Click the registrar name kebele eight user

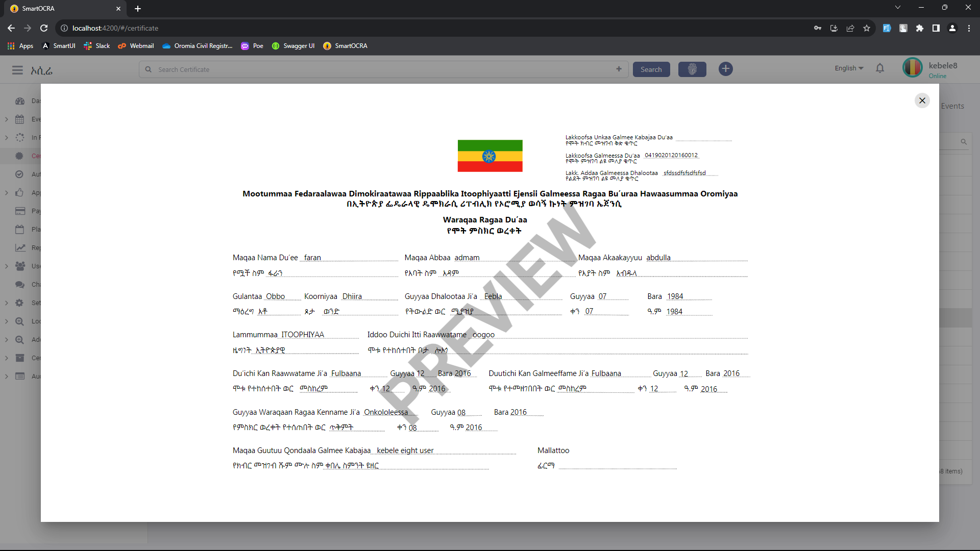click(x=405, y=450)
